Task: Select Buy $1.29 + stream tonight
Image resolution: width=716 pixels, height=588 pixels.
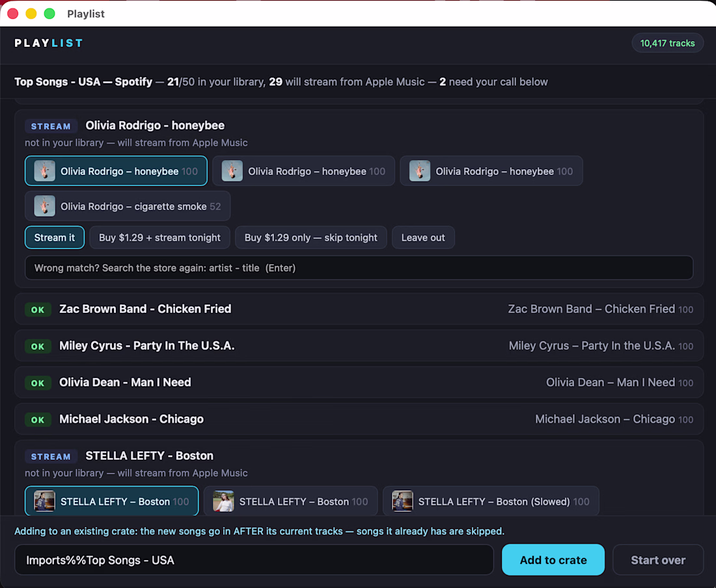Action: click(159, 237)
